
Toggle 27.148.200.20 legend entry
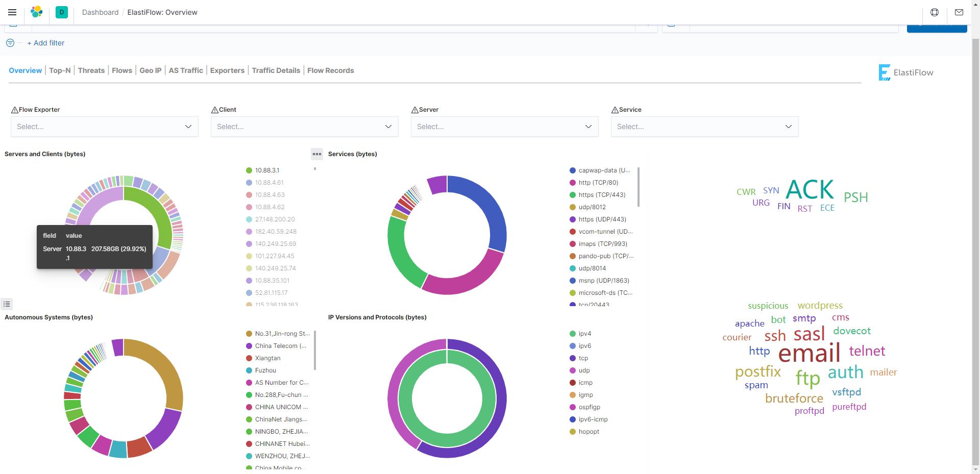click(270, 219)
